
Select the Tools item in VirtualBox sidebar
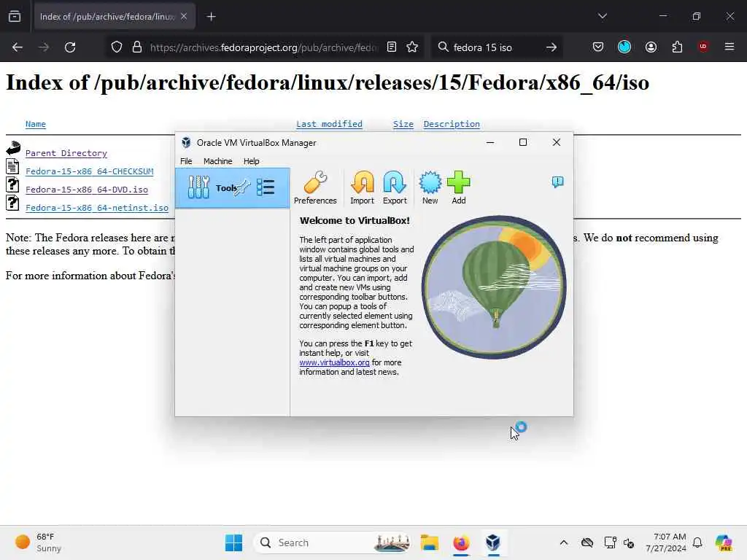pos(233,187)
